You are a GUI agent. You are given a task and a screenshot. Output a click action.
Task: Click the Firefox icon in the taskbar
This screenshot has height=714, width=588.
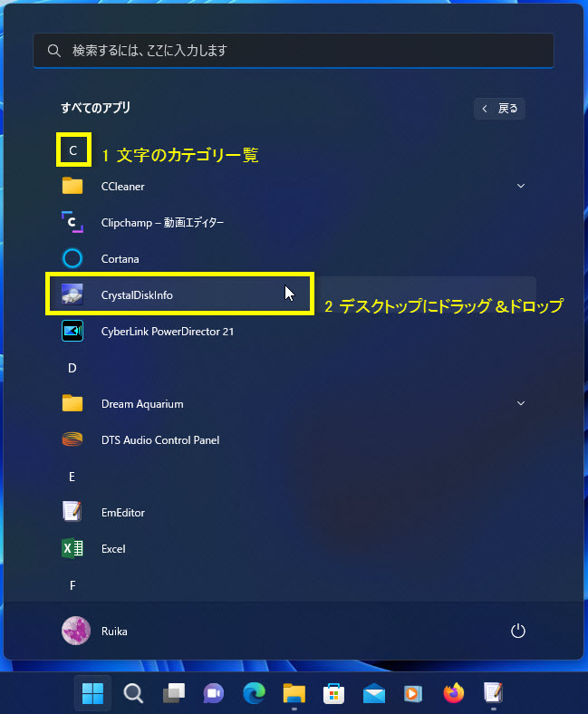point(453,694)
